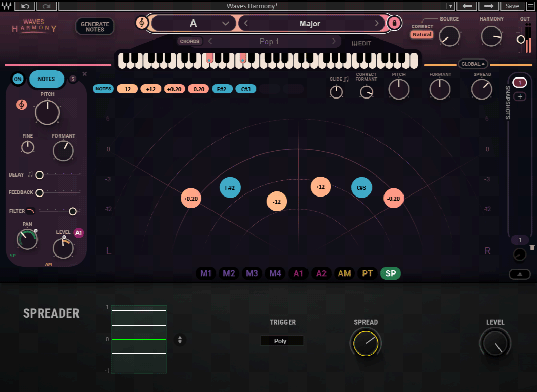
Task: Toggle the C#3 voice chip
Action: (x=245, y=89)
